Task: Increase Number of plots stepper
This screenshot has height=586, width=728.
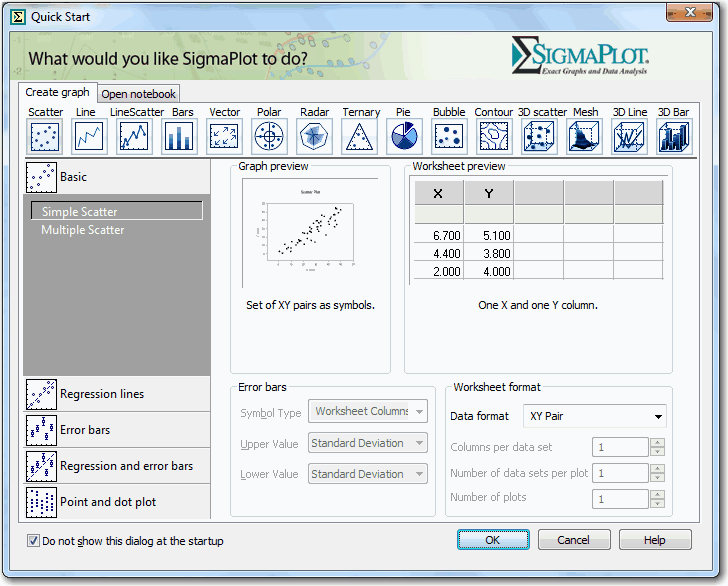Action: [x=657, y=495]
